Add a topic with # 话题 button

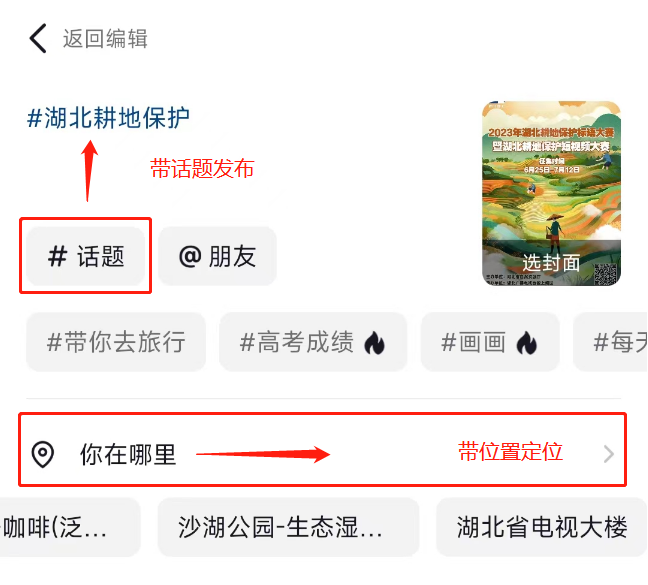pyautogui.click(x=86, y=256)
